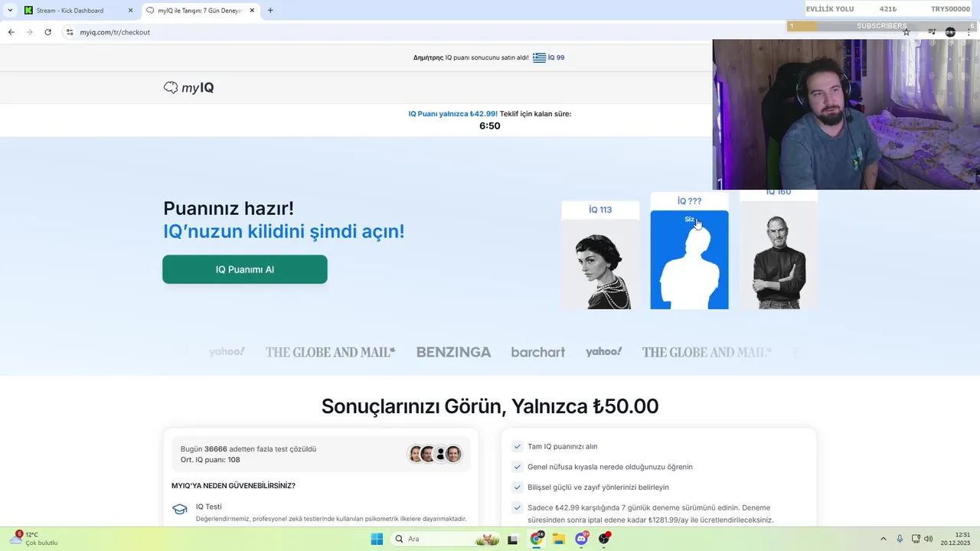Image resolution: width=980 pixels, height=551 pixels.
Task: Open the Chrome profile avatar
Action: coord(950,32)
